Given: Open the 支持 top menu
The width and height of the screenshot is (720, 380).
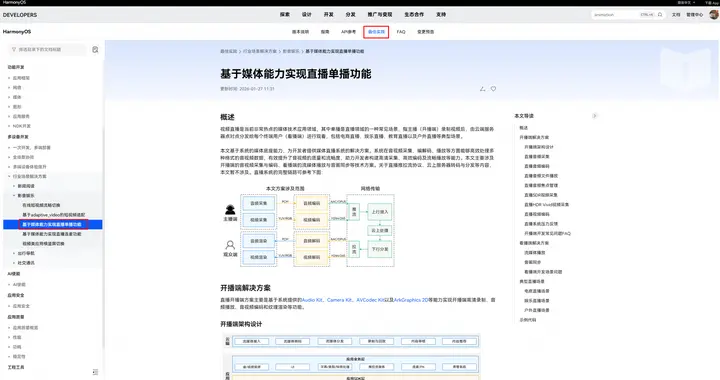Looking at the screenshot, I should point(441,15).
